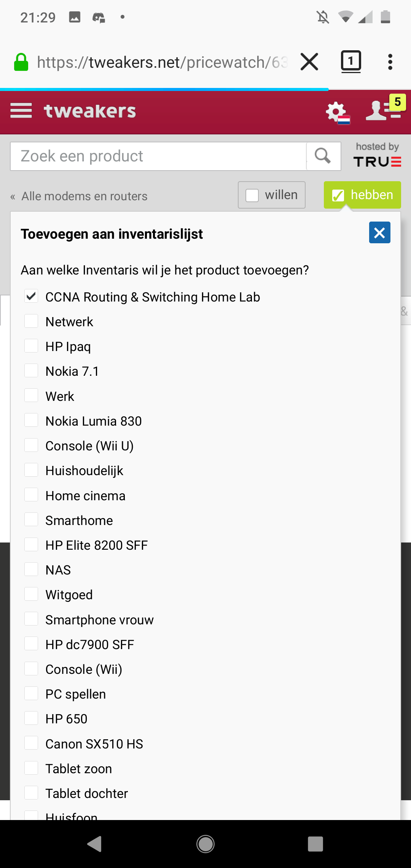
Task: Open the tweakers hamburger menu
Action: point(21,111)
